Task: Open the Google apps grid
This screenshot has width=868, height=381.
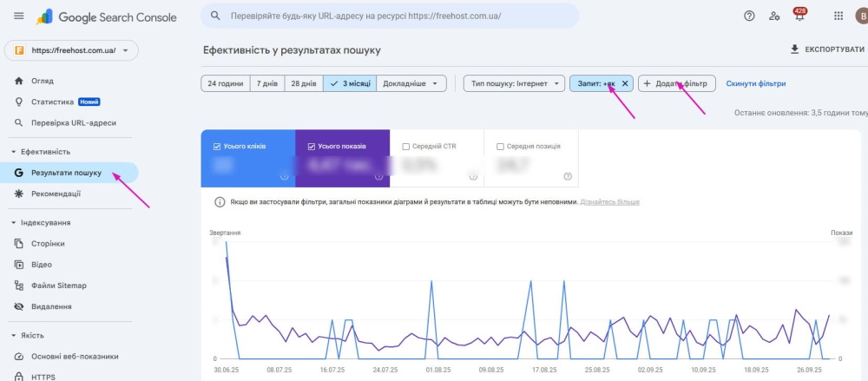Action: (x=838, y=16)
